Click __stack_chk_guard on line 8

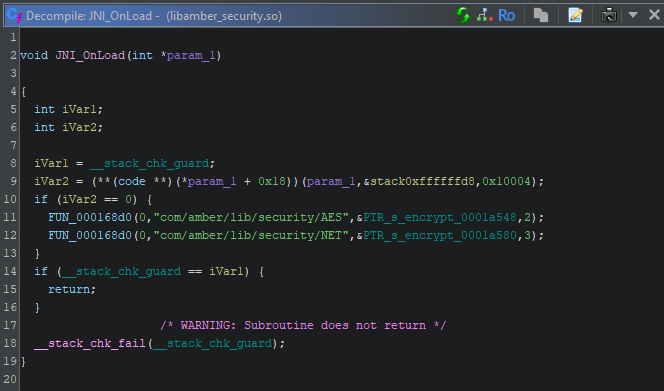click(x=149, y=164)
